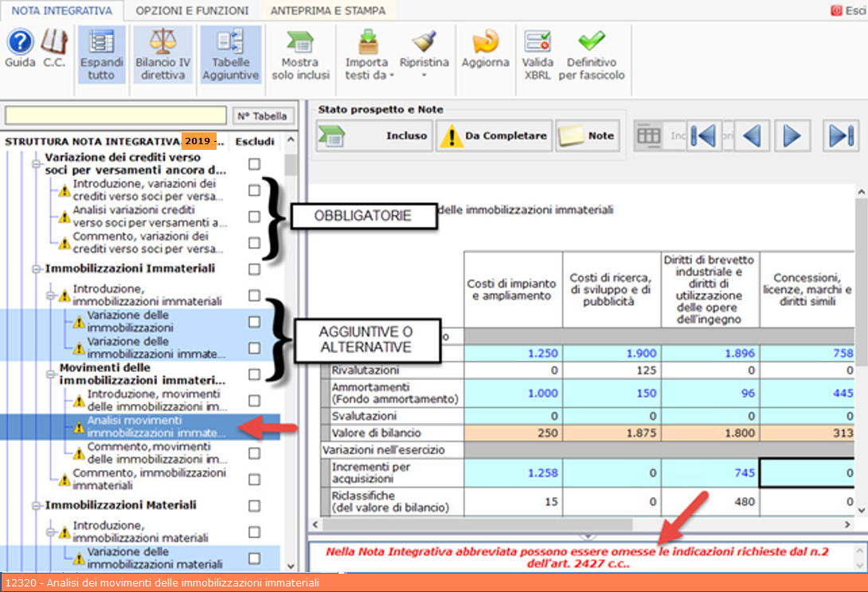The image size is (868, 592).
Task: Click Riclassifiche cell value 480
Action: (x=711, y=502)
